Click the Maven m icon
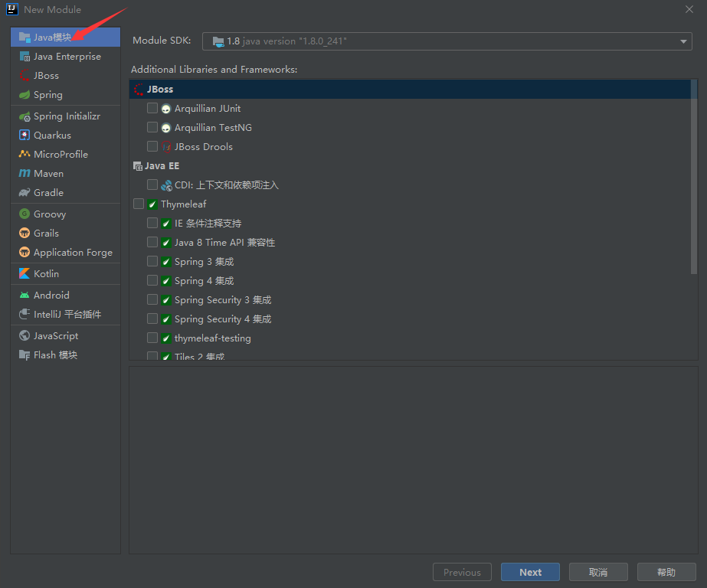The image size is (707, 588). [25, 174]
